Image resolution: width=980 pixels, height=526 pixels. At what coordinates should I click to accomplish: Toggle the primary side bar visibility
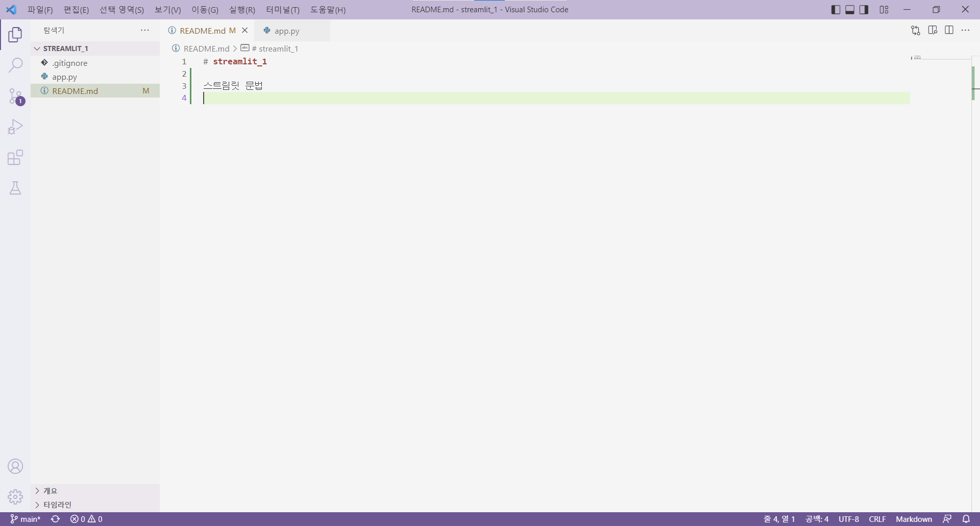[836, 10]
